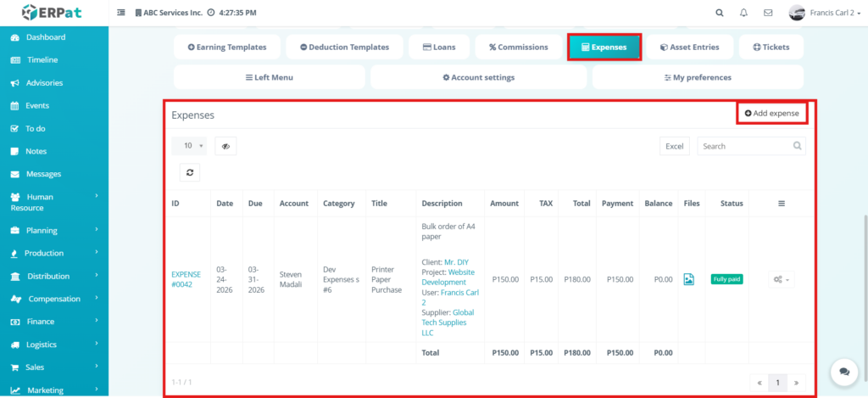Open the attached file icon in Files column
Screen dimensions: 868x398
689,279
